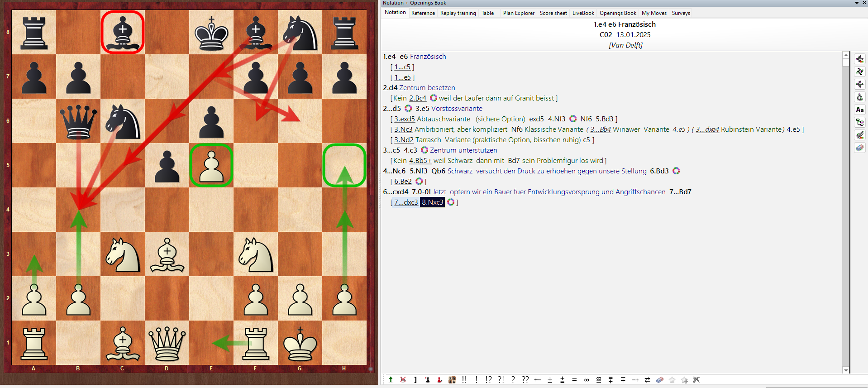Screen dimensions: 868x388
Task: Click the white queen on d1
Action: click(x=167, y=343)
